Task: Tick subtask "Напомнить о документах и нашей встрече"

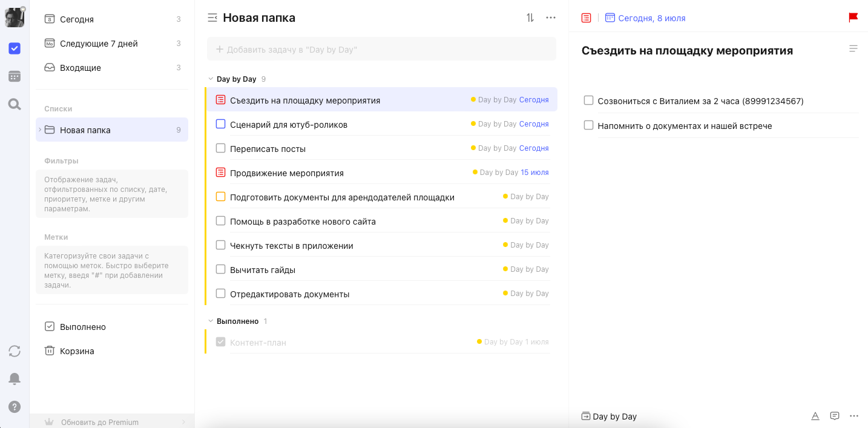Action: [588, 125]
